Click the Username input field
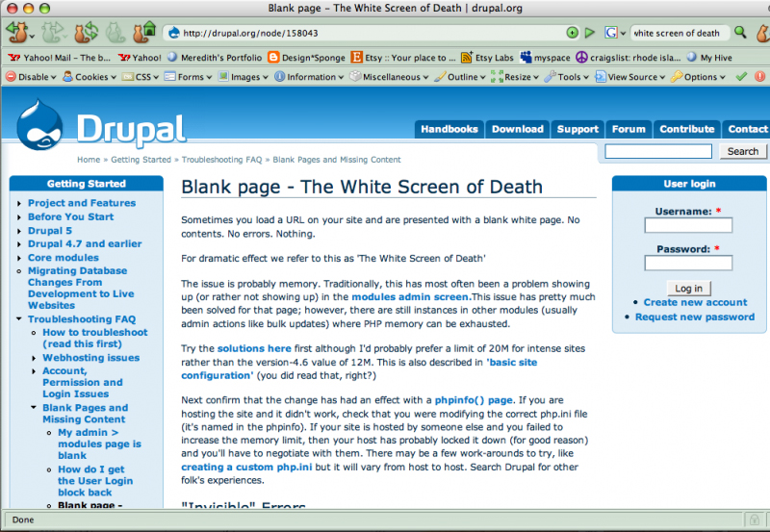770x532 pixels. 688,225
